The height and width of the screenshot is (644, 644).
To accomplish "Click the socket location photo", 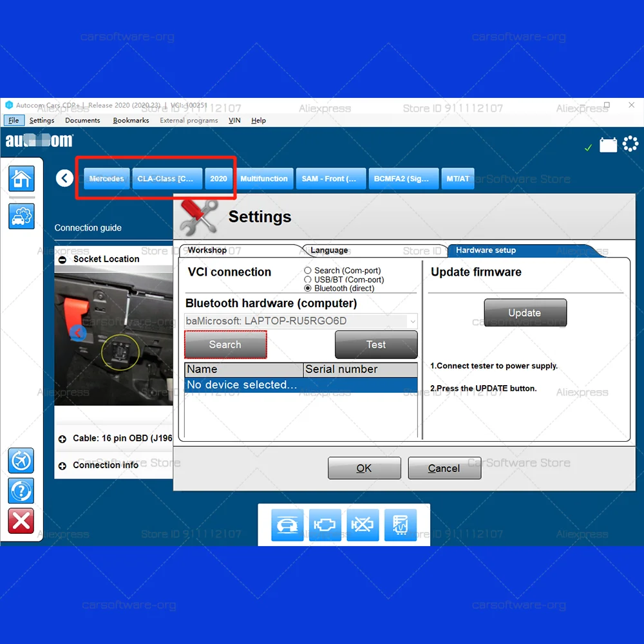I will pos(113,336).
